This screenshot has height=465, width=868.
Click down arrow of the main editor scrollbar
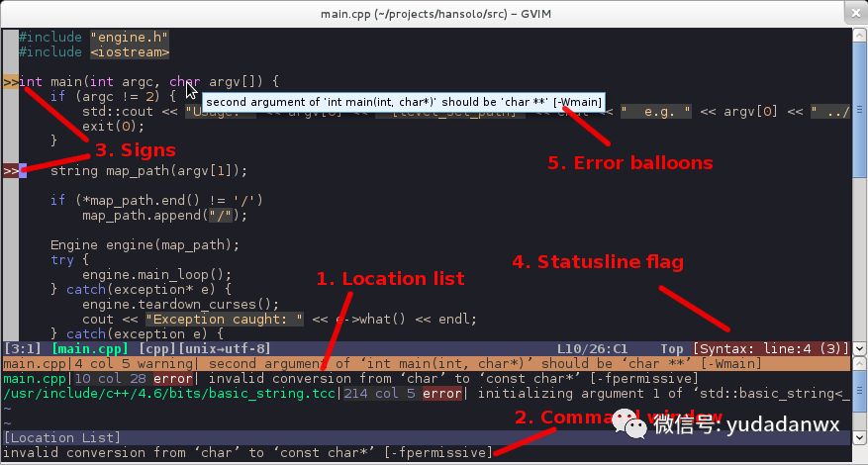click(x=860, y=348)
